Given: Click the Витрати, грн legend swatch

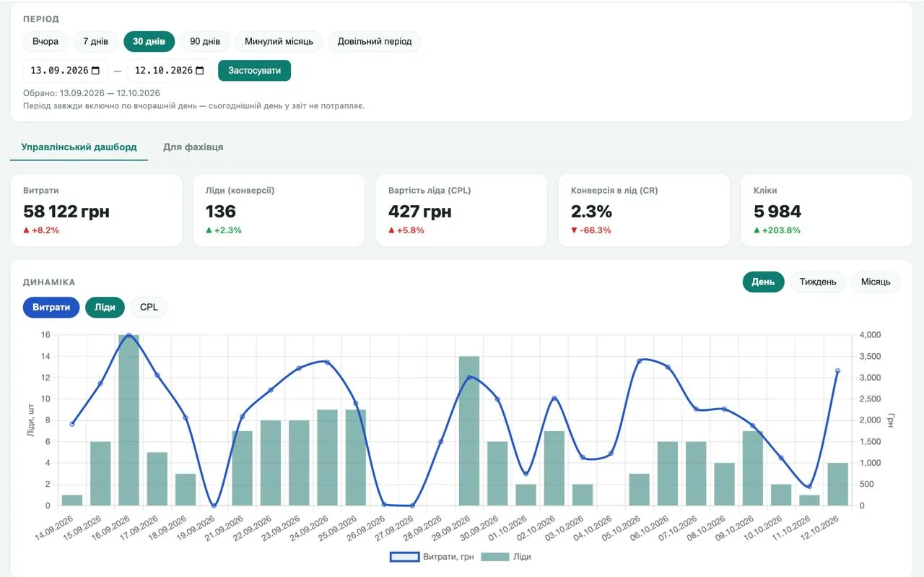Looking at the screenshot, I should click(x=404, y=557).
